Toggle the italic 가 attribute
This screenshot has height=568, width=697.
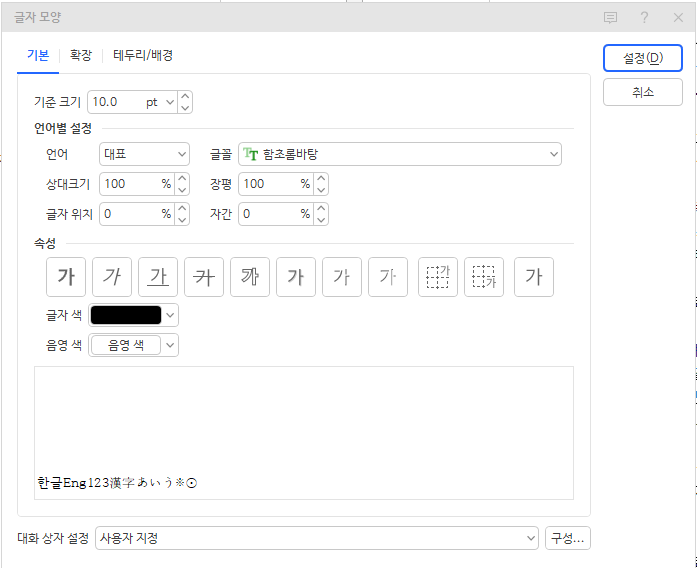click(x=112, y=277)
